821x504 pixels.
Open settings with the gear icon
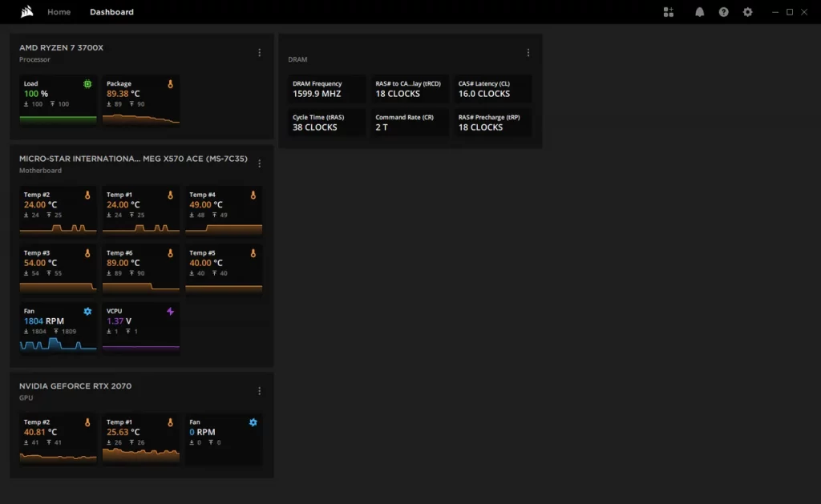[748, 12]
